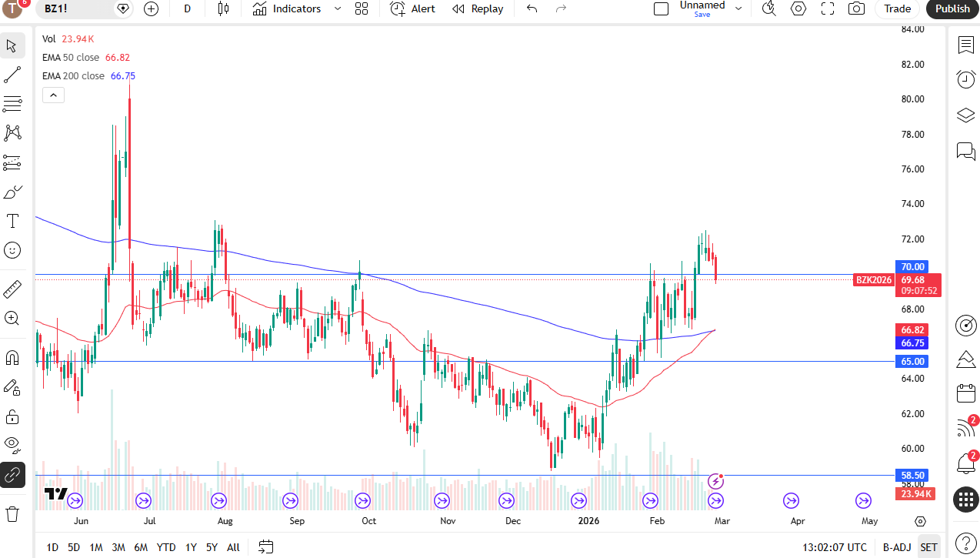Screen dimensions: 980x558
Task: Open the emoji and stickers tool
Action: pyautogui.click(x=12, y=250)
